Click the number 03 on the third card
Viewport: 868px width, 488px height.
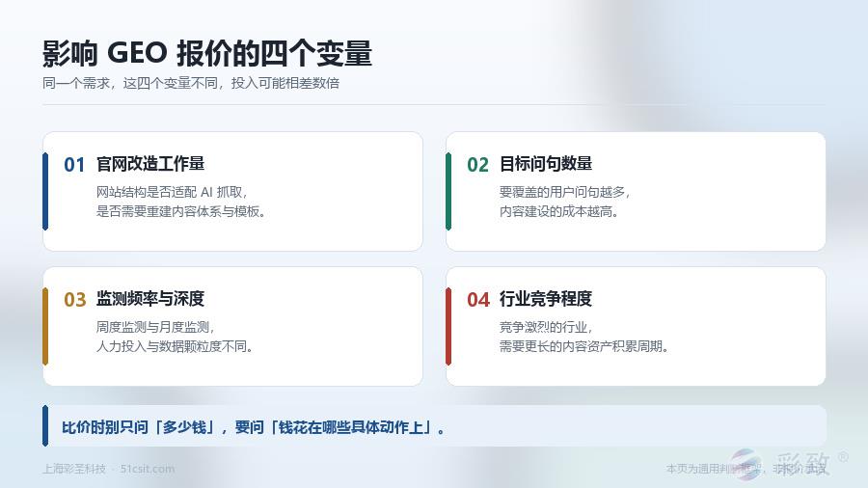pyautogui.click(x=74, y=299)
